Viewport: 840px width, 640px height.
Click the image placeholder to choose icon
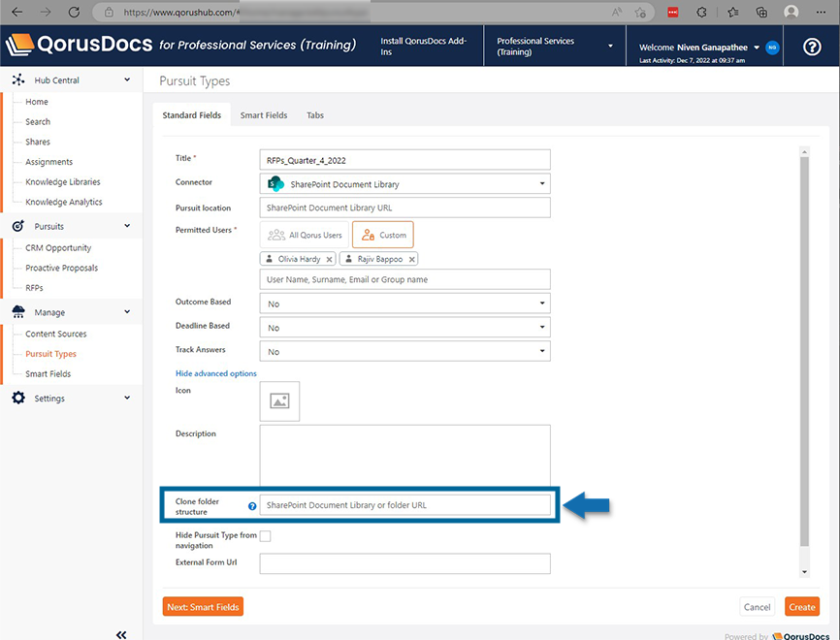point(279,401)
